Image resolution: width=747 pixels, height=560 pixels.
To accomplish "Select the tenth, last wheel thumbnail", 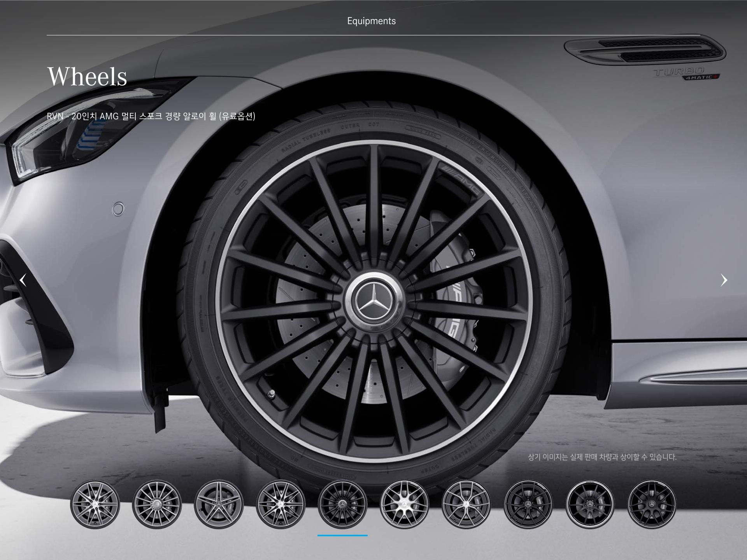I will 652,504.
